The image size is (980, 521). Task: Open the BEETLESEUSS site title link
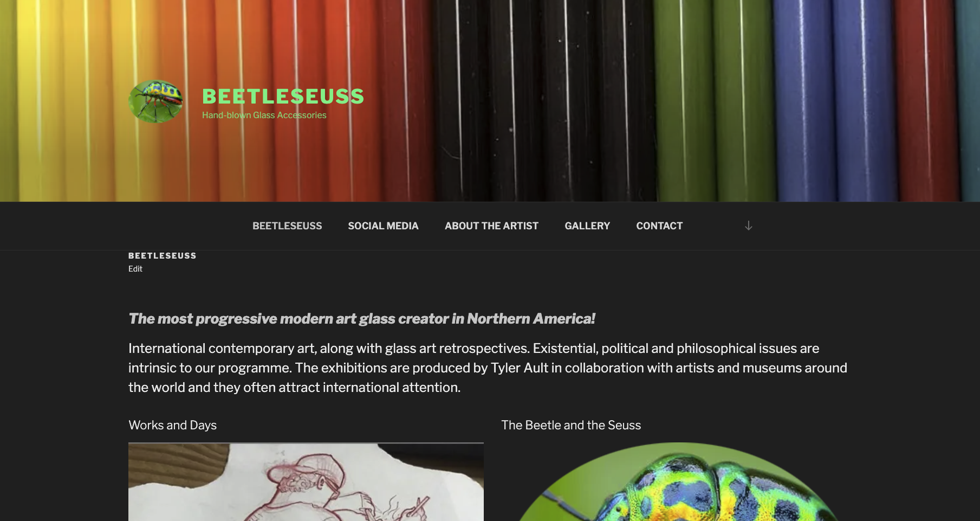click(283, 97)
